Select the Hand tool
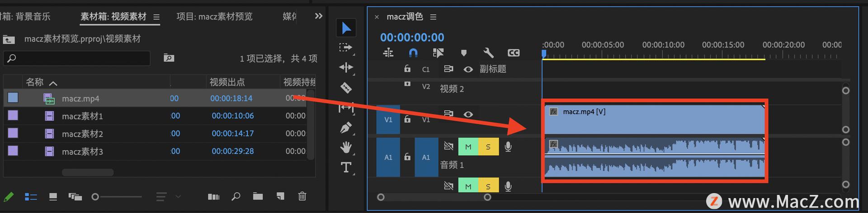The height and width of the screenshot is (213, 868). [x=346, y=147]
